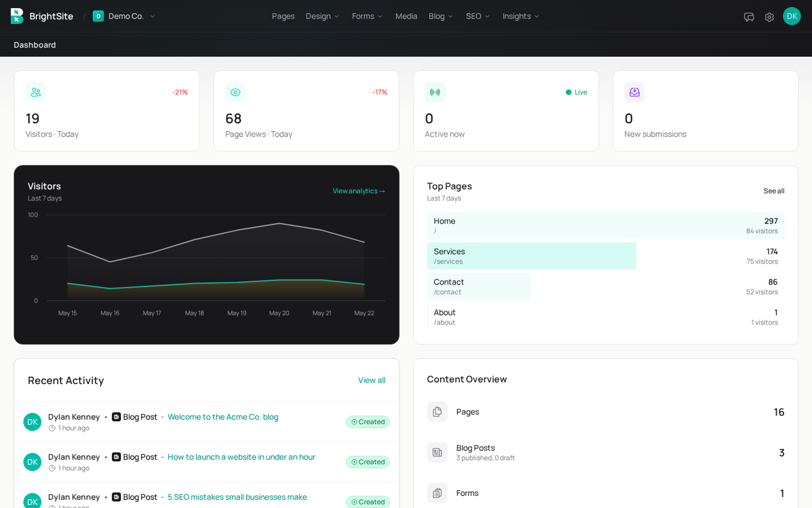Click the Page Views Today stat card

[306, 111]
